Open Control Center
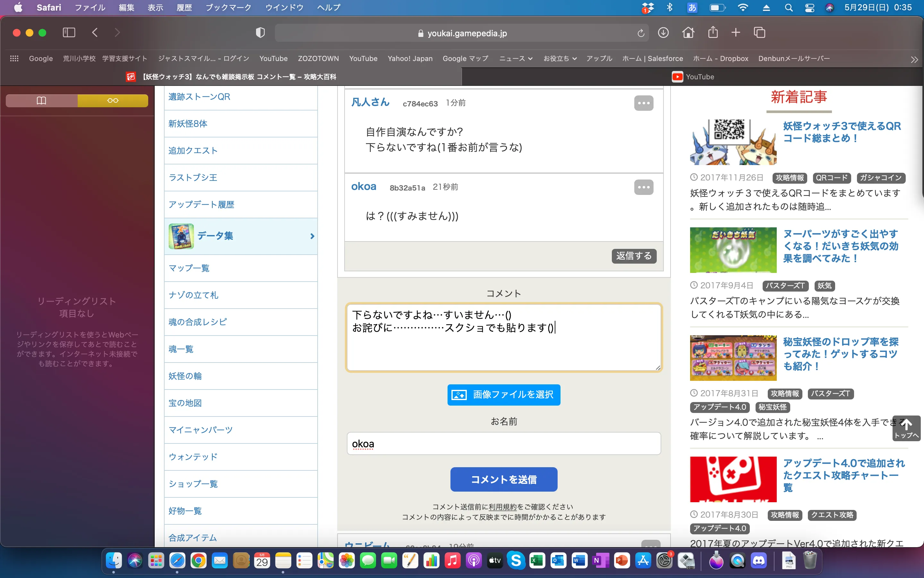 [809, 8]
